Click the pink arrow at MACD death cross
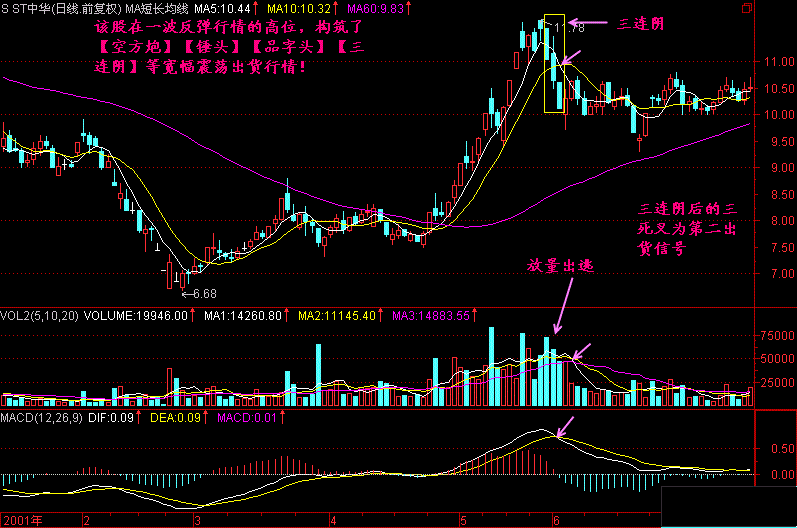Screen dimensions: 797x528 tap(566, 426)
